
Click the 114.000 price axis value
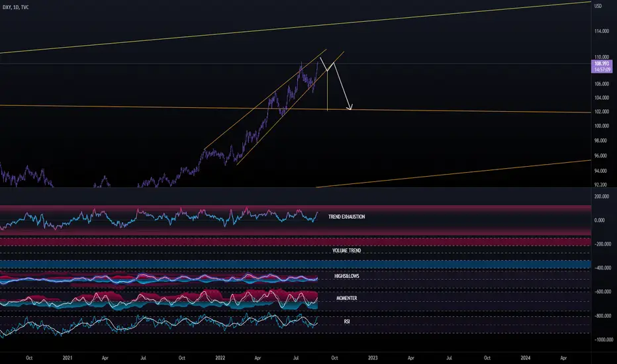pos(602,31)
